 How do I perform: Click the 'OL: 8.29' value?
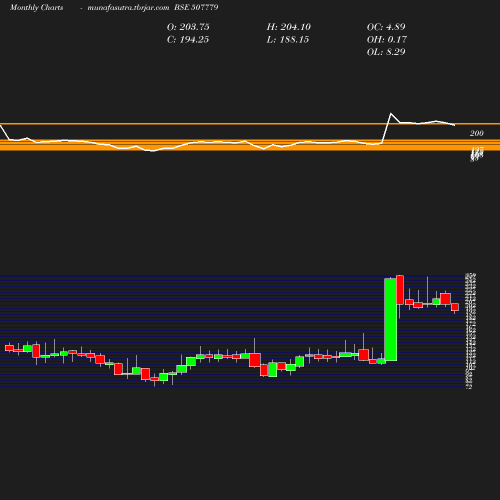[386, 52]
